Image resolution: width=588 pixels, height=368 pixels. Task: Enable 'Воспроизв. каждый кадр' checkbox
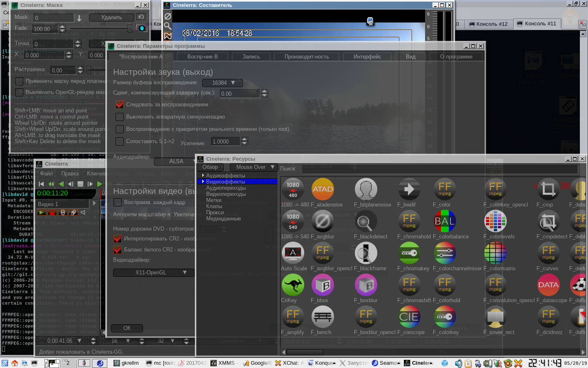[118, 202]
